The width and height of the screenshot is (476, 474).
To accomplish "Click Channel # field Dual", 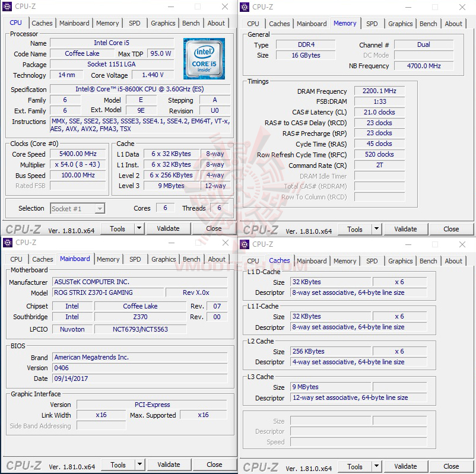I will tap(424, 44).
